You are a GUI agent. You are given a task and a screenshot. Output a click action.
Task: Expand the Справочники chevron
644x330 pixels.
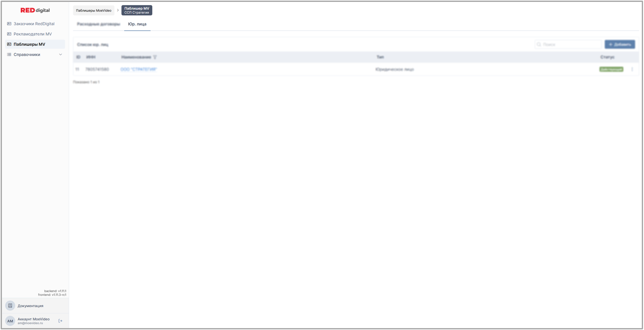pos(61,55)
